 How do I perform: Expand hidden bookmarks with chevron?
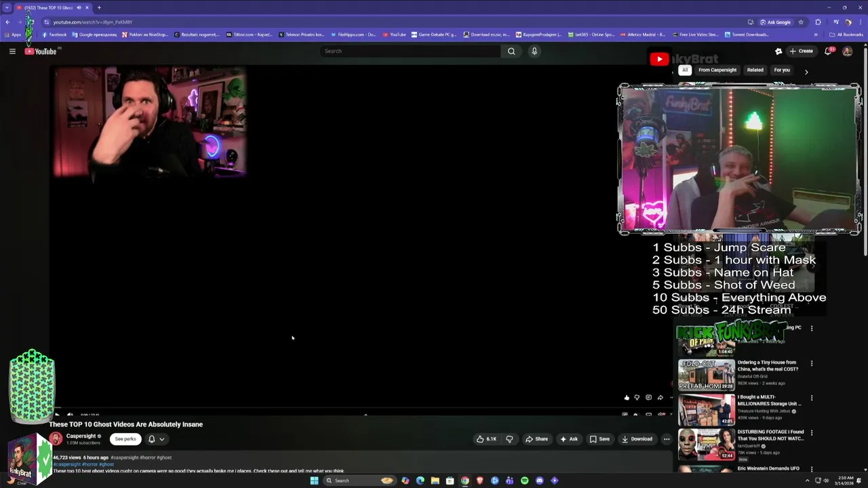(816, 35)
